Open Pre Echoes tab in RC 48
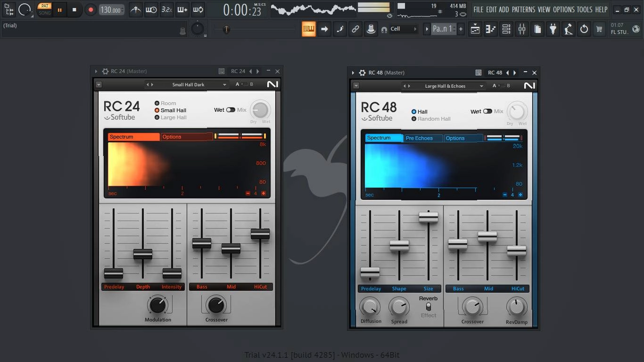Image resolution: width=644 pixels, height=362 pixels. point(423,138)
